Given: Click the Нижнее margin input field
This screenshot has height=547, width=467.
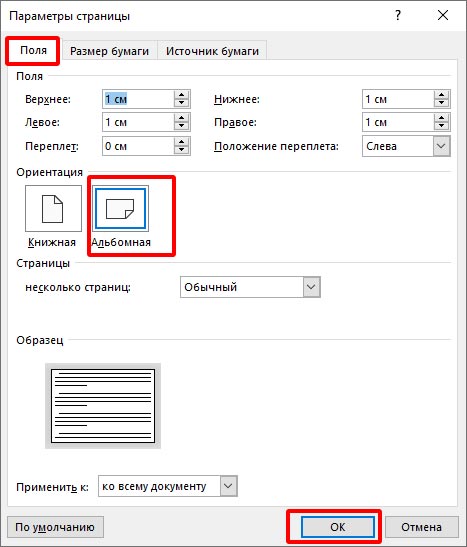Looking at the screenshot, I should point(398,99).
